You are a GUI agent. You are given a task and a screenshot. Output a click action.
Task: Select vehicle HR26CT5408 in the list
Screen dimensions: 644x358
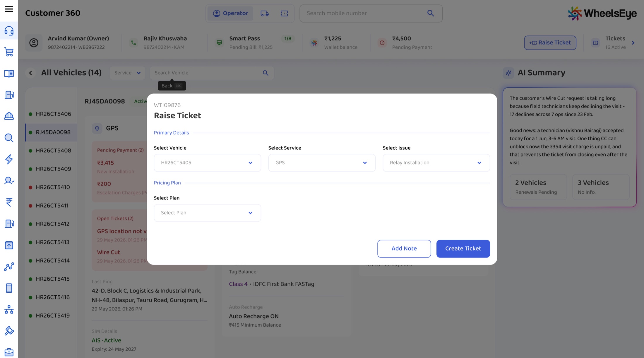tap(51, 151)
